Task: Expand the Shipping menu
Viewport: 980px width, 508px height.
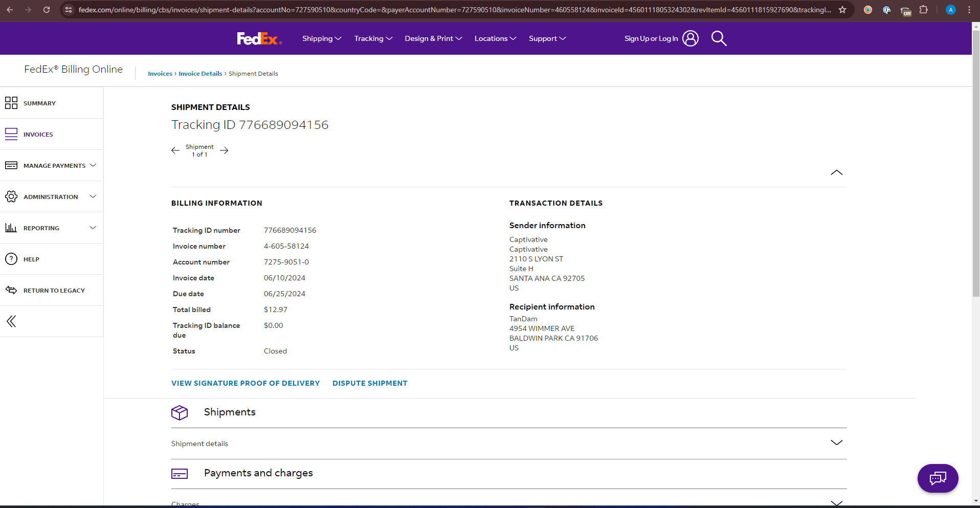Action: (x=322, y=38)
